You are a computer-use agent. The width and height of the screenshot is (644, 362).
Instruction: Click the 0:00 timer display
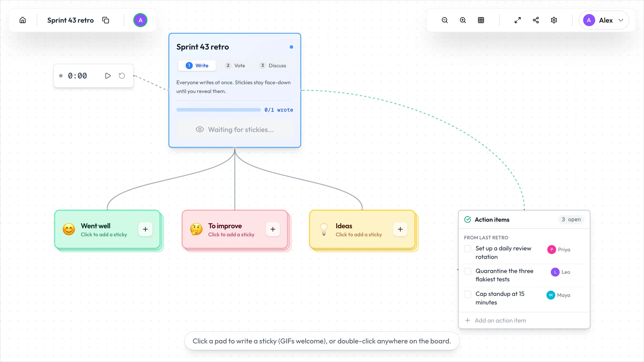77,76
